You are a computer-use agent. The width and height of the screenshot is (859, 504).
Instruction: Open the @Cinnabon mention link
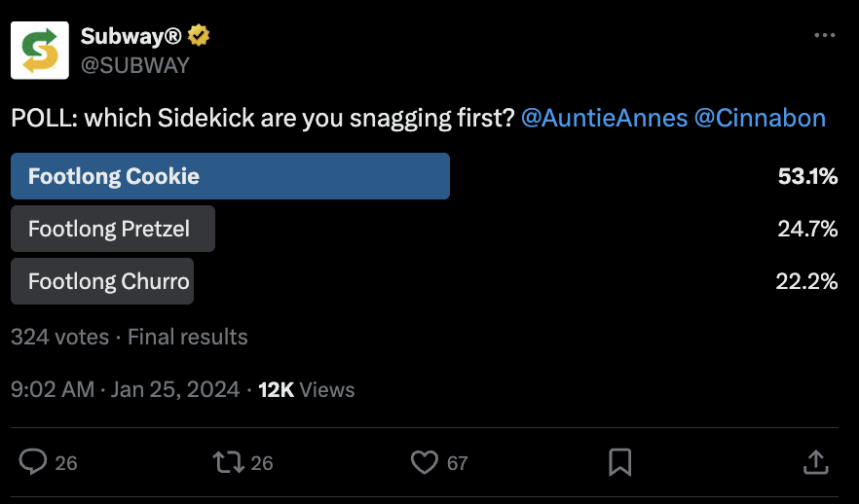[x=760, y=118]
